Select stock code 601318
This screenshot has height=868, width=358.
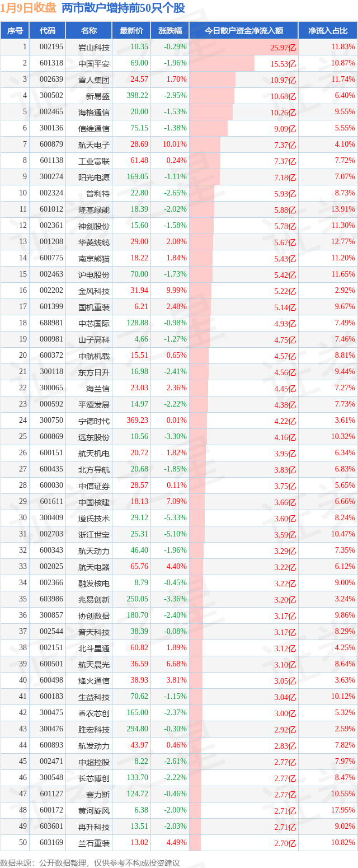click(52, 63)
